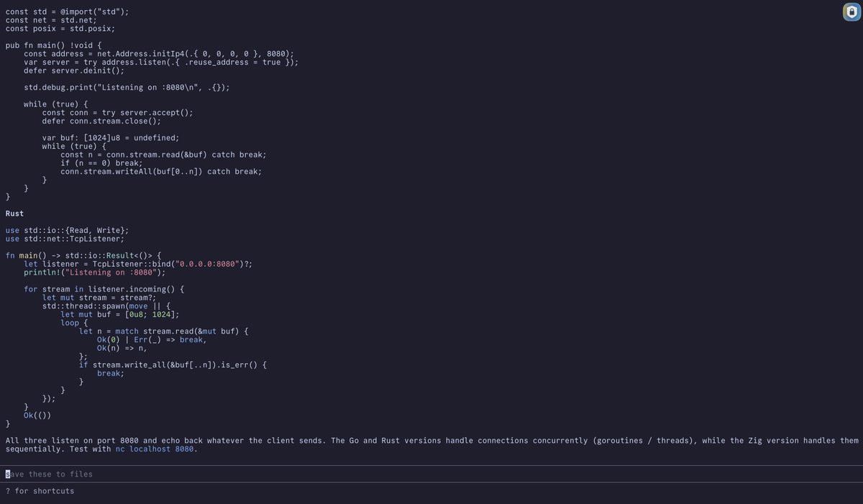The image size is (863, 504).
Task: Click the 'conn.stream.read(&buf) catch break' line
Action: [163, 155]
